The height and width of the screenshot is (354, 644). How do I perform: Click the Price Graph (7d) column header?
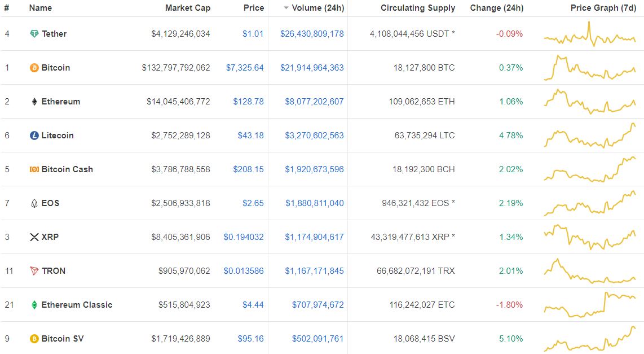click(x=603, y=8)
